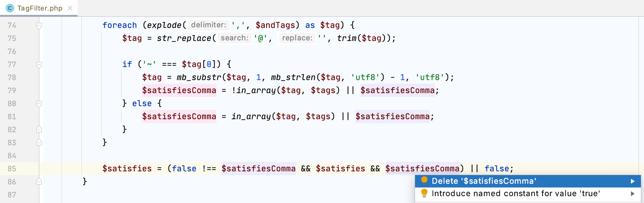The height and width of the screenshot is (203, 644).
Task: Click the $andTags variable
Action: pos(275,25)
